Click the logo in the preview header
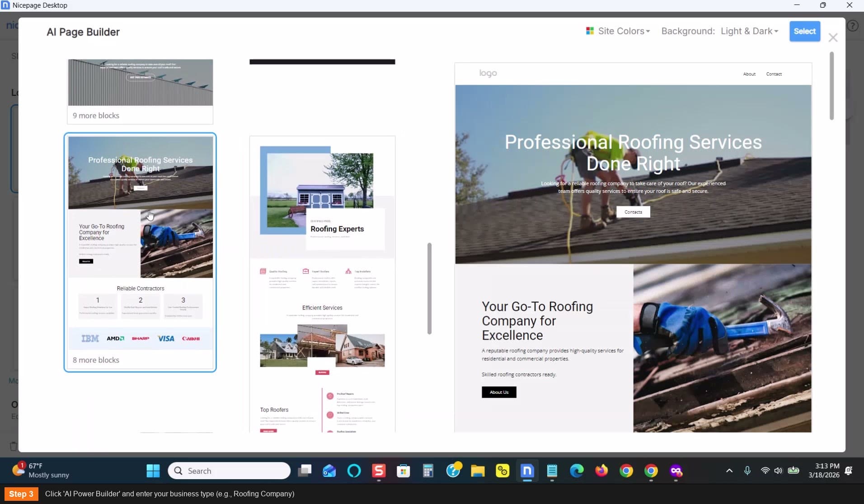The height and width of the screenshot is (504, 864). pyautogui.click(x=488, y=73)
